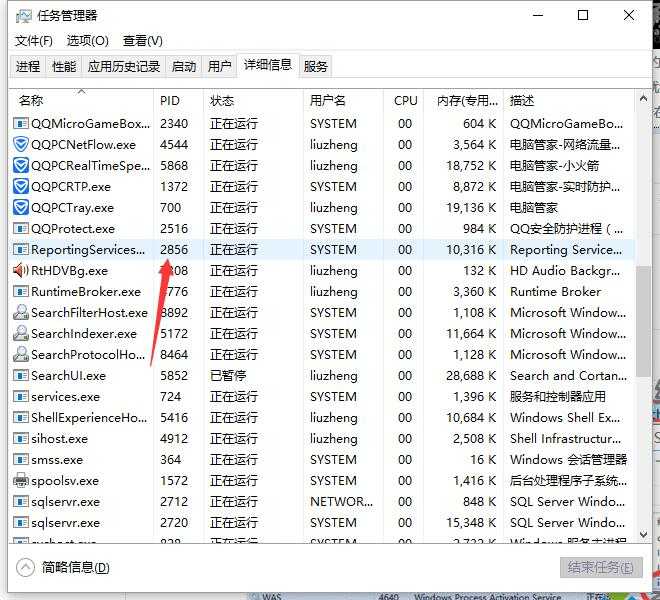Click PID 5172 of SearchIndexer
Image resolution: width=660 pixels, height=600 pixels.
pos(174,333)
